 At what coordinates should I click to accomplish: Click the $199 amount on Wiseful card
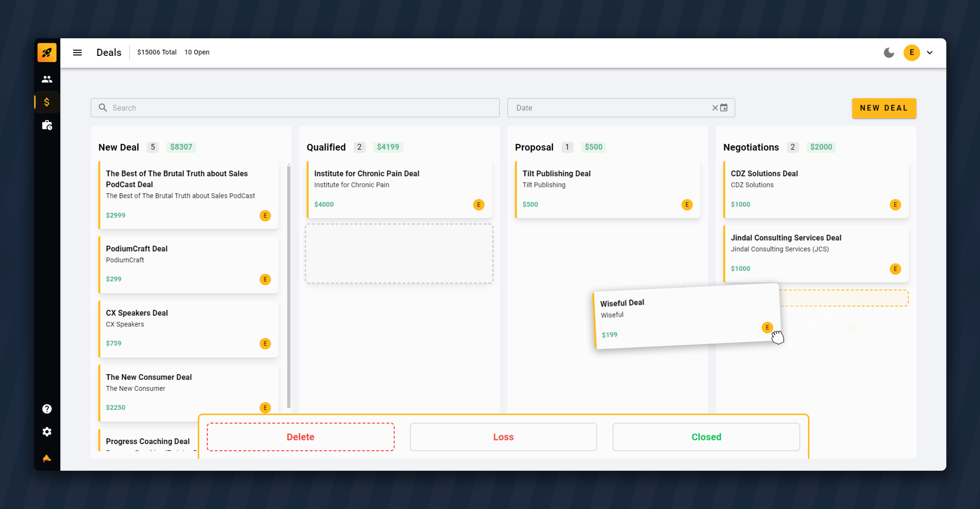[609, 335]
